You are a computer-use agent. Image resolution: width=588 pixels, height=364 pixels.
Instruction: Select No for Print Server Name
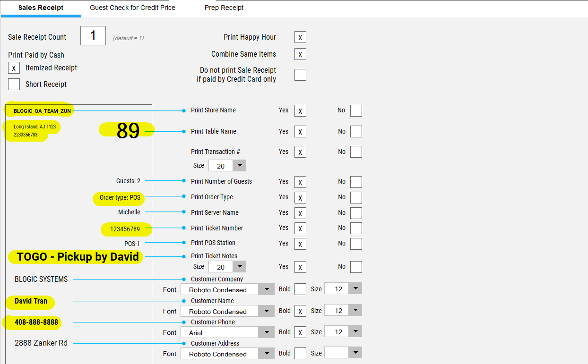(x=356, y=213)
